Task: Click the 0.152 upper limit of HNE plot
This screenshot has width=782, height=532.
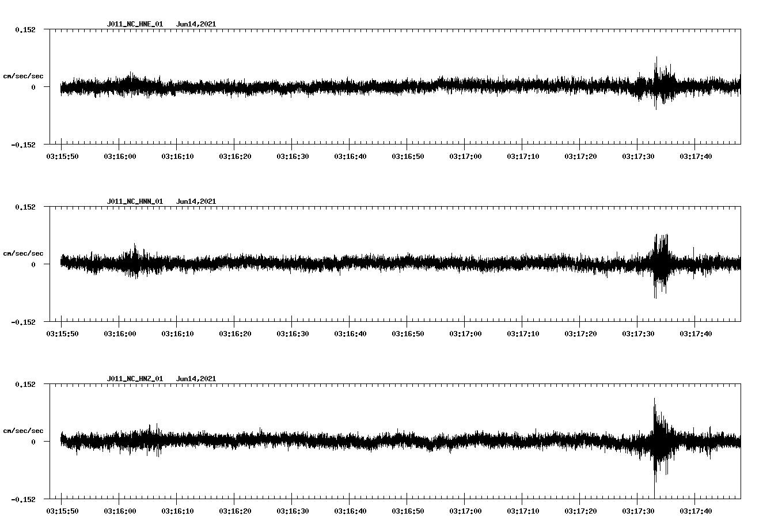Action: click(25, 29)
